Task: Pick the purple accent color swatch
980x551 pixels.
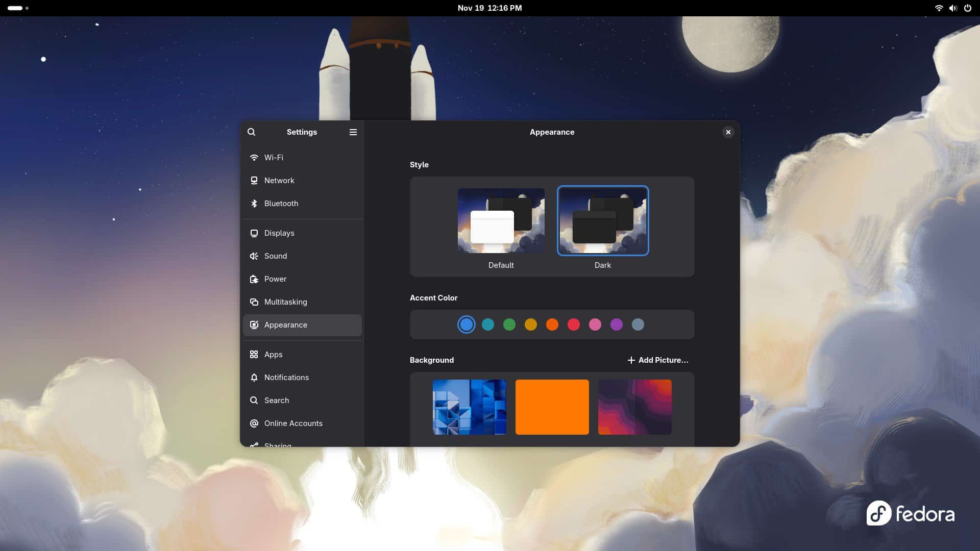Action: pos(616,324)
